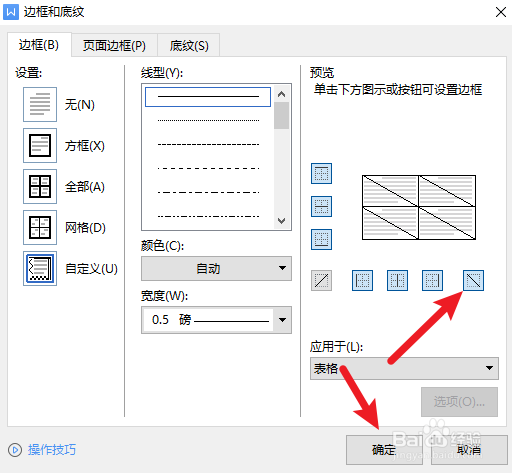Viewport: 512px width, 473px height.
Task: Switch to the 页面边框(P) tab
Action: 114,45
